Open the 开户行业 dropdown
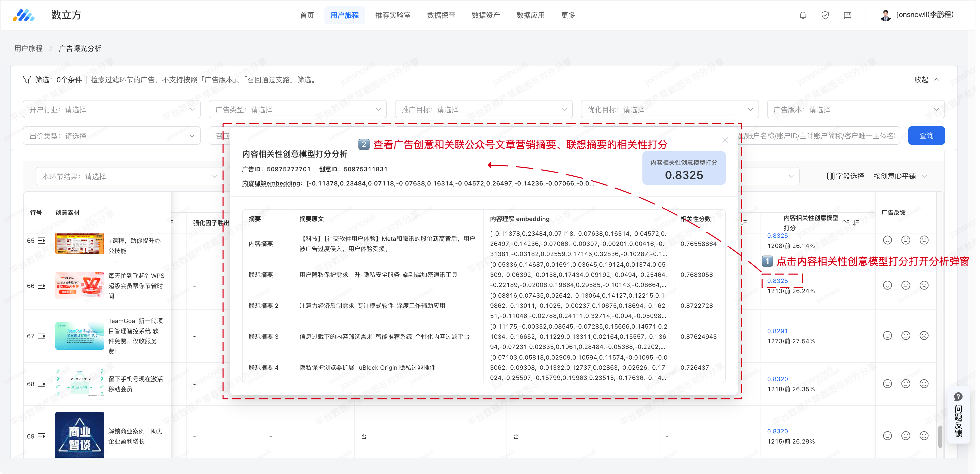 112,109
